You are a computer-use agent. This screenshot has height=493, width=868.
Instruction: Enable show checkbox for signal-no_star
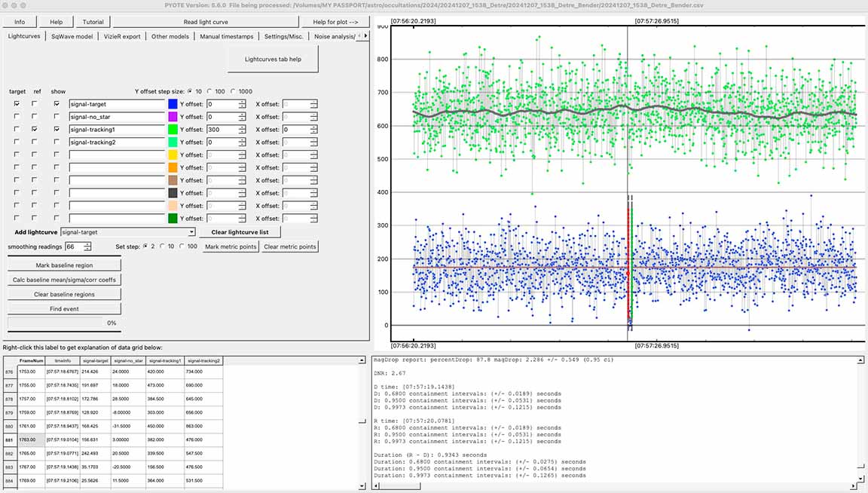click(57, 116)
